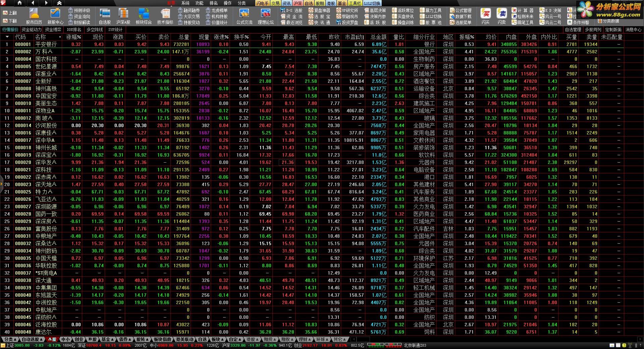Viewport: 644px width, 349px height.
Task: Select the 板块指数 bottom tab
Action: [x=163, y=339]
